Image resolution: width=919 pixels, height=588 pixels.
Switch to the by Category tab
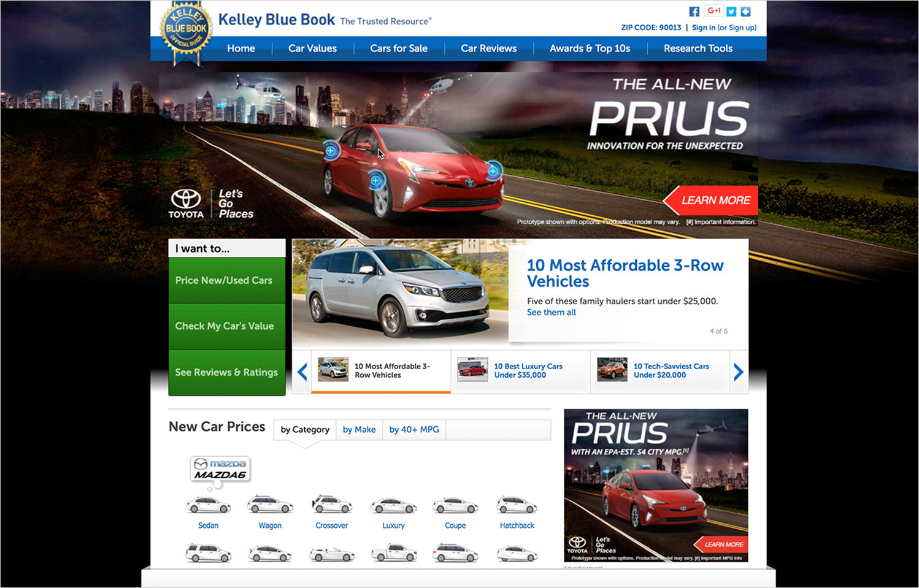pos(305,430)
